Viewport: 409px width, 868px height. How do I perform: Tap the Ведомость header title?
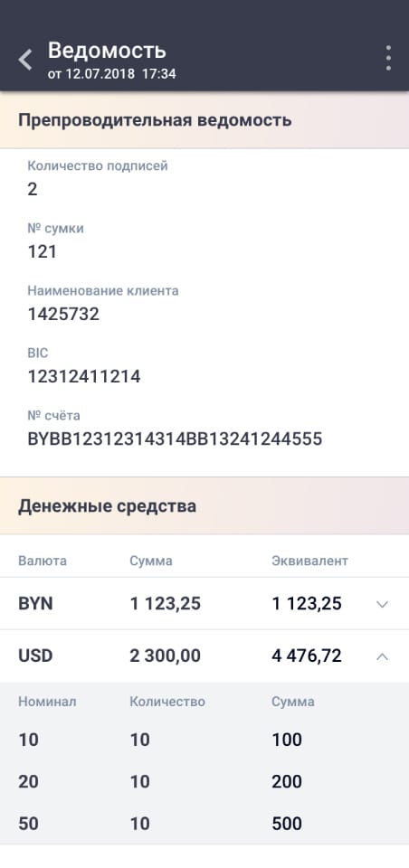(x=107, y=51)
